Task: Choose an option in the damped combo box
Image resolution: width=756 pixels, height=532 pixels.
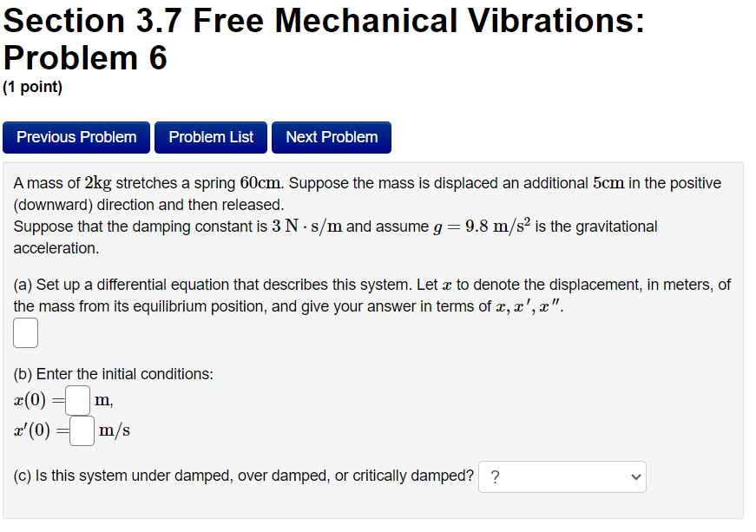Action: click(x=562, y=476)
